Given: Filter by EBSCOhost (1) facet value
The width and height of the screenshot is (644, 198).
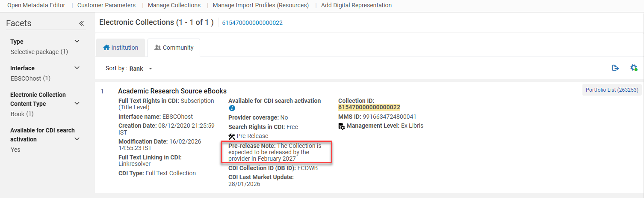Looking at the screenshot, I should coord(30,78).
